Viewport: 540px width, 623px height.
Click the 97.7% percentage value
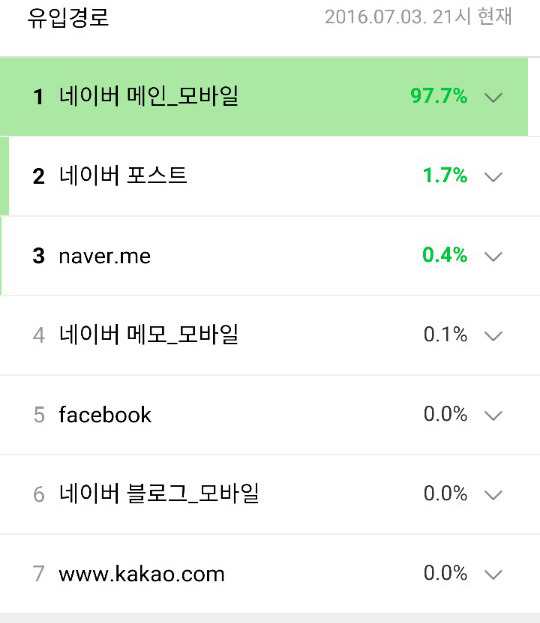coord(439,96)
